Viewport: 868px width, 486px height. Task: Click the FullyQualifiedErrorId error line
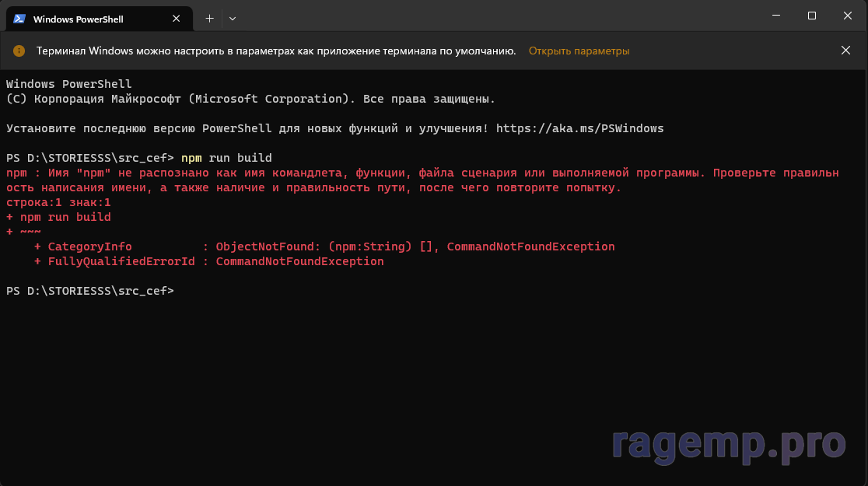click(209, 261)
